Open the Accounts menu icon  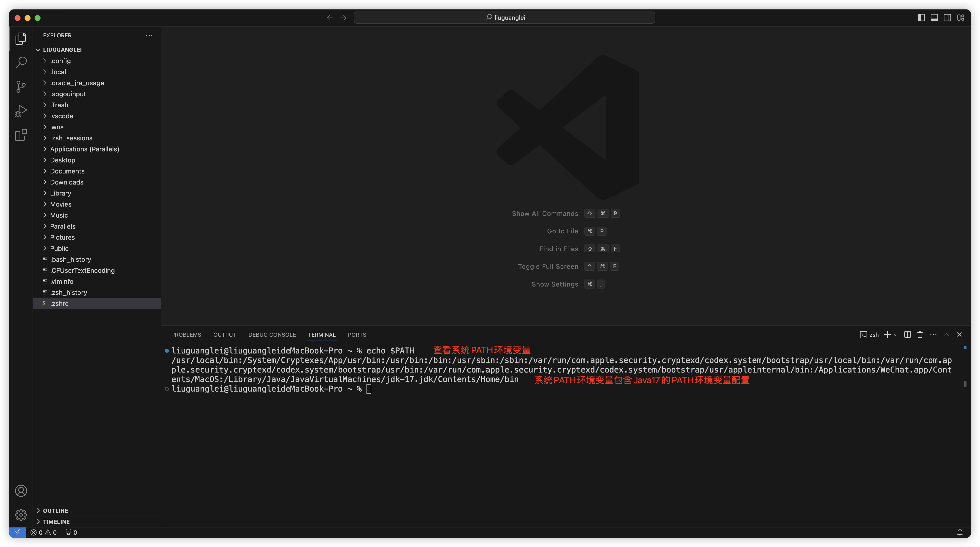pyautogui.click(x=21, y=491)
